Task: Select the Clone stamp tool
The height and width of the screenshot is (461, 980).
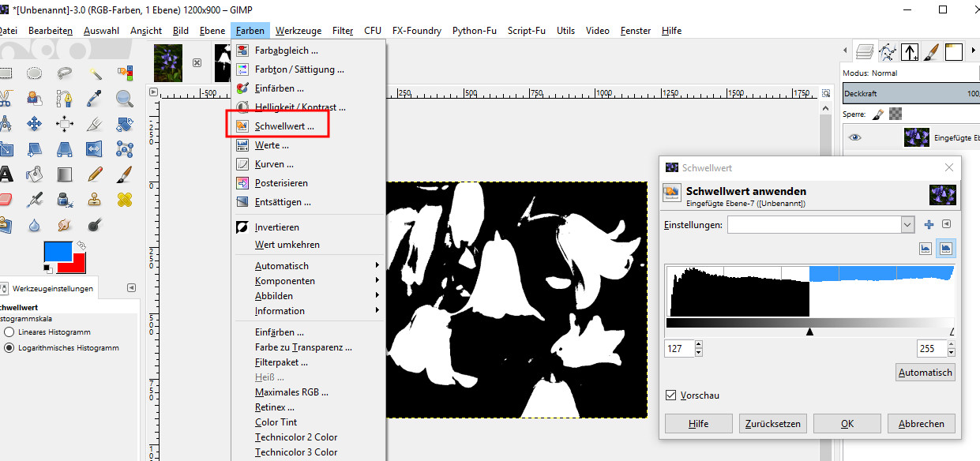Action: pos(95,199)
